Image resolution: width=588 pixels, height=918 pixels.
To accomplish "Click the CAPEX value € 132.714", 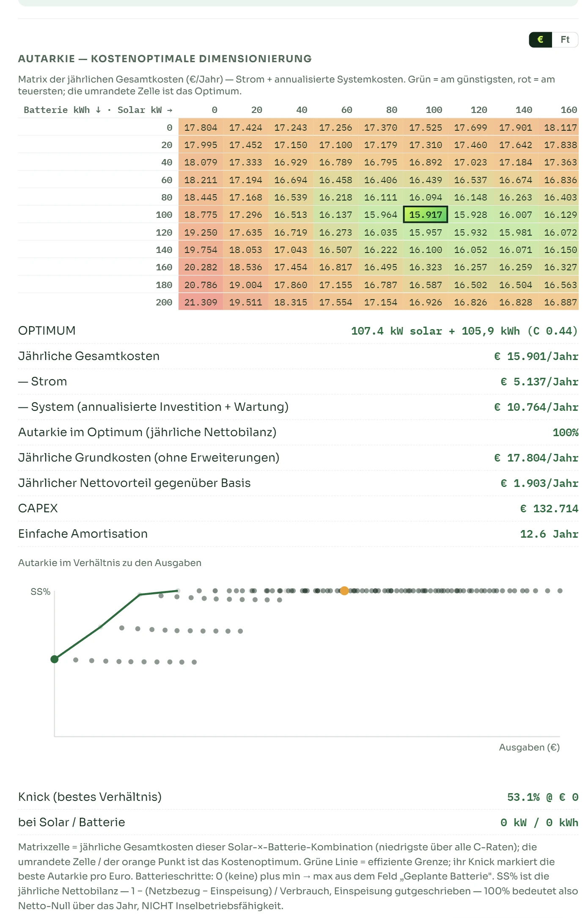I will click(549, 508).
